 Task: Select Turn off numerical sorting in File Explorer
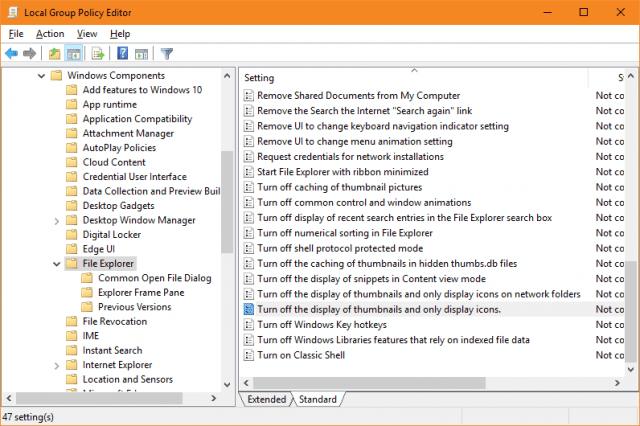point(345,233)
